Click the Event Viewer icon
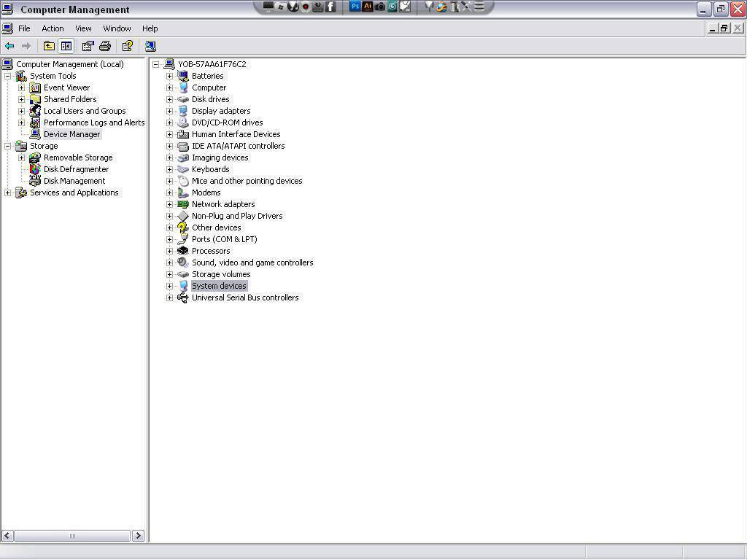 pos(35,87)
